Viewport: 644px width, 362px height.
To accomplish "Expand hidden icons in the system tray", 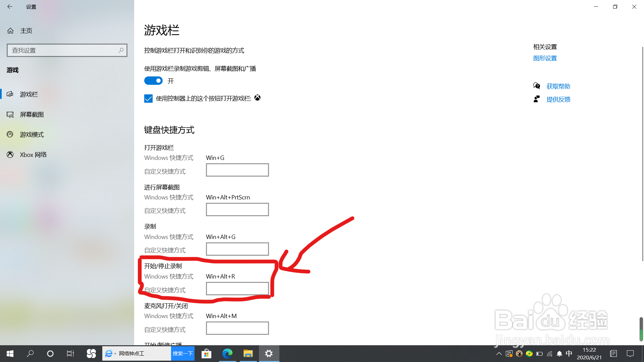I will coord(499,353).
